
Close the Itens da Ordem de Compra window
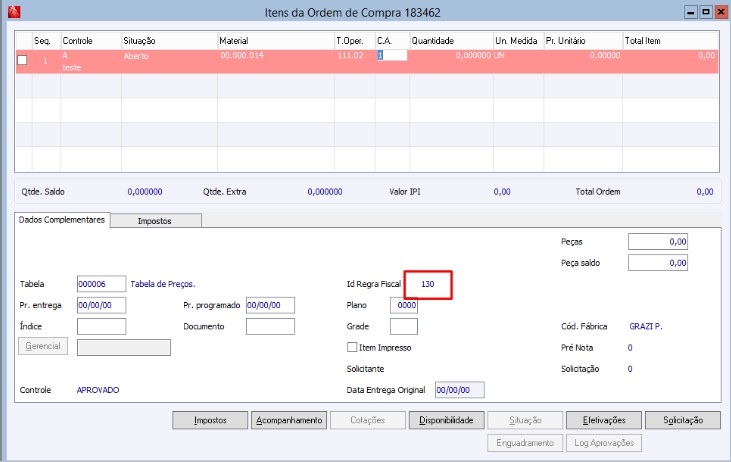[721, 13]
